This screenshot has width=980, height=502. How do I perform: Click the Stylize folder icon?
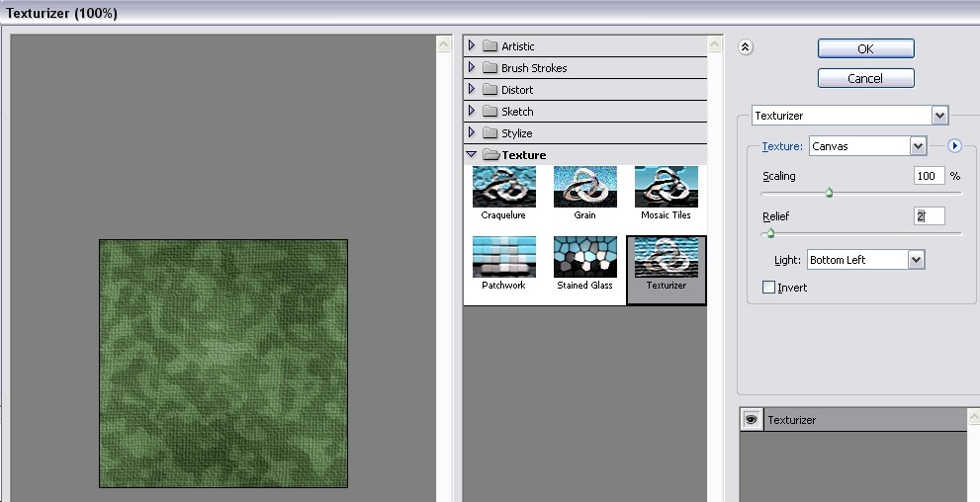click(490, 133)
